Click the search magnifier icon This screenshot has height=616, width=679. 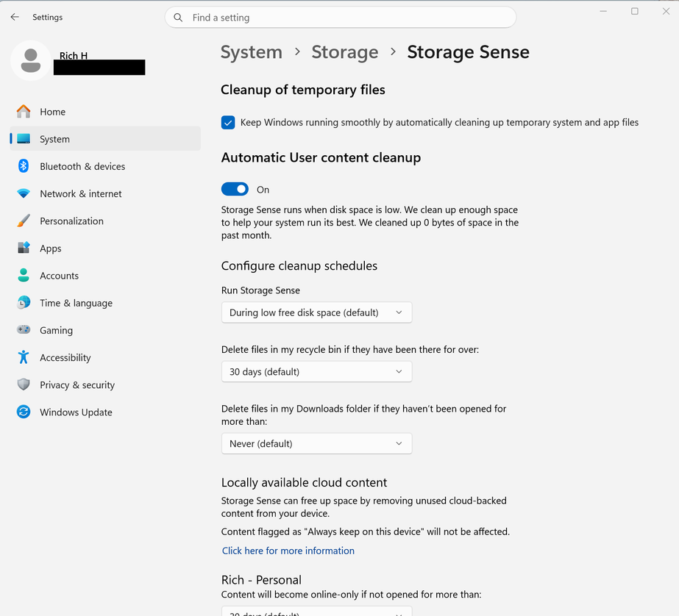coord(178,18)
